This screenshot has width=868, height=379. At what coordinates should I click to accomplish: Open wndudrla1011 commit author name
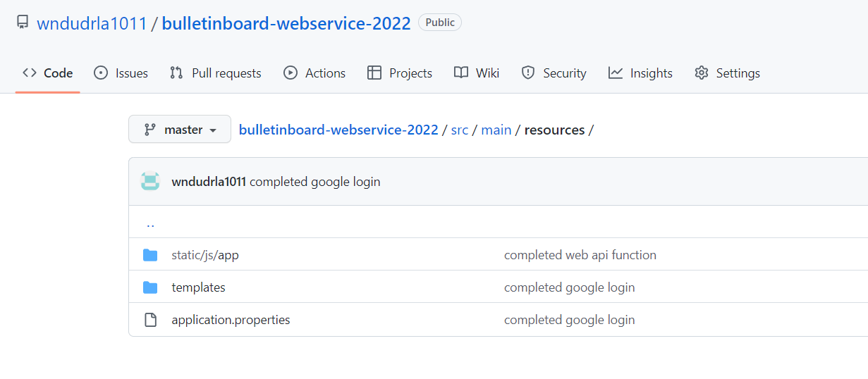pyautogui.click(x=209, y=182)
